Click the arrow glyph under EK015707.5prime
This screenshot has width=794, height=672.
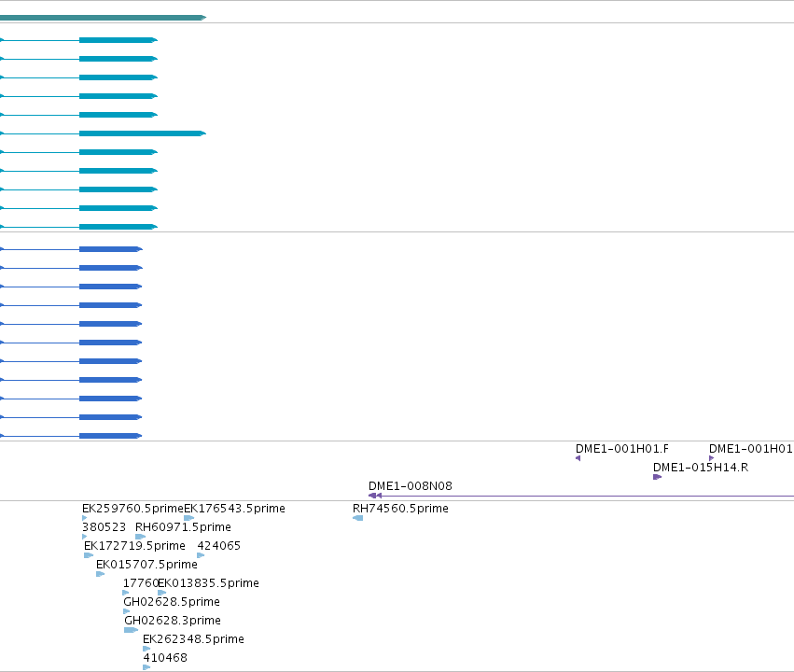[x=100, y=574]
